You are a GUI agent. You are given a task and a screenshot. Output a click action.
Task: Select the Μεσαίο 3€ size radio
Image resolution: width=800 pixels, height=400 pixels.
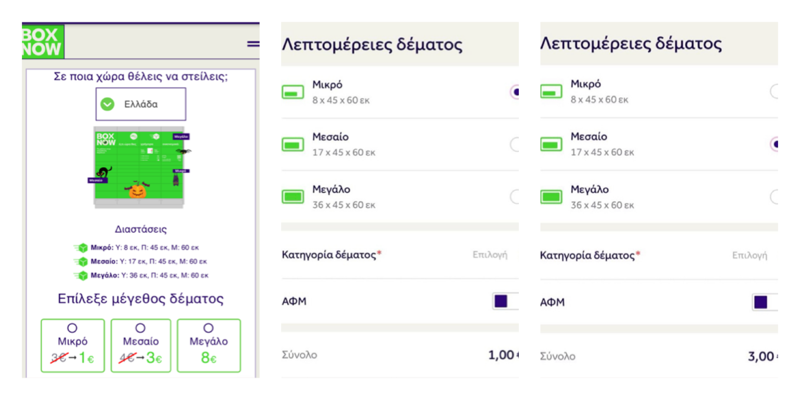(140, 328)
